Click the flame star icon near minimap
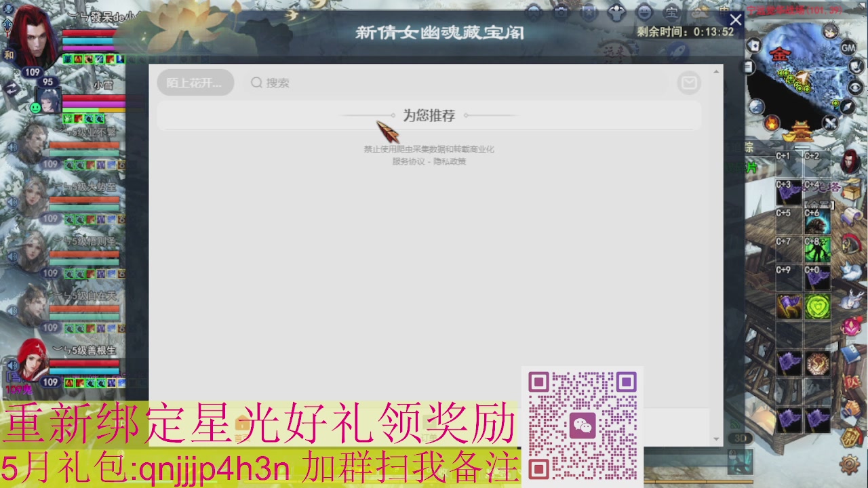The image size is (868, 488). [x=772, y=123]
